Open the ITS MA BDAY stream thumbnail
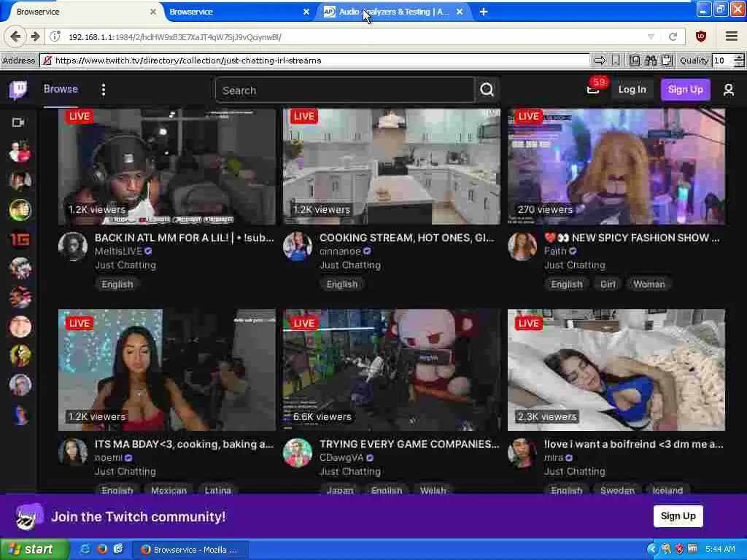Image resolution: width=747 pixels, height=560 pixels. pos(167,370)
